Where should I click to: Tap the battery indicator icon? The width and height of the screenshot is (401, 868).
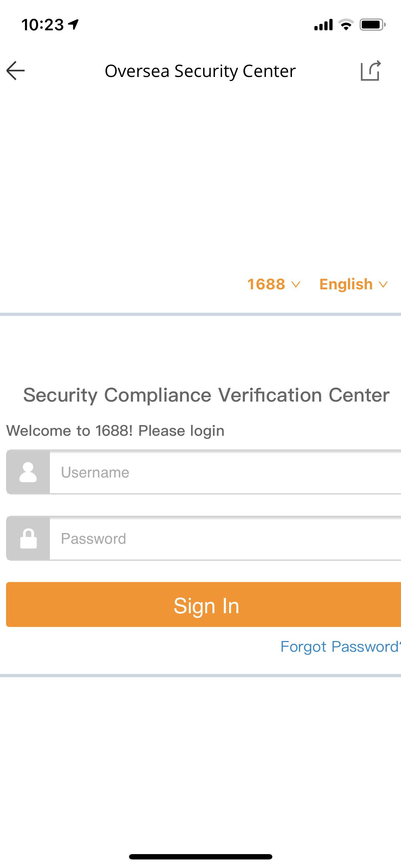click(x=372, y=25)
